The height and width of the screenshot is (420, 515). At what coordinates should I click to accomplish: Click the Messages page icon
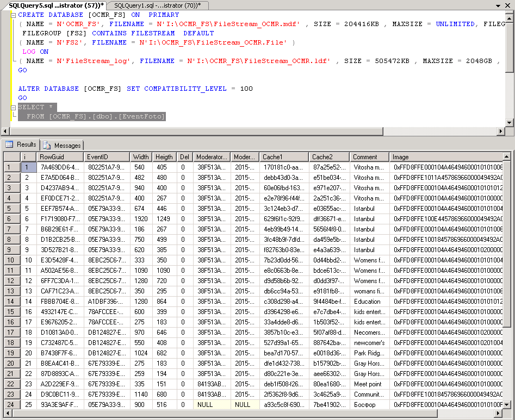(47, 146)
